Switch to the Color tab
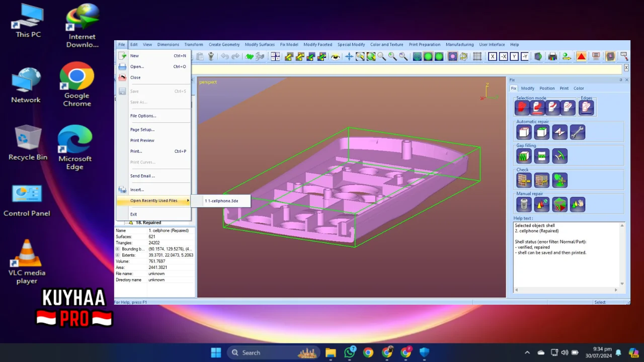 point(579,88)
